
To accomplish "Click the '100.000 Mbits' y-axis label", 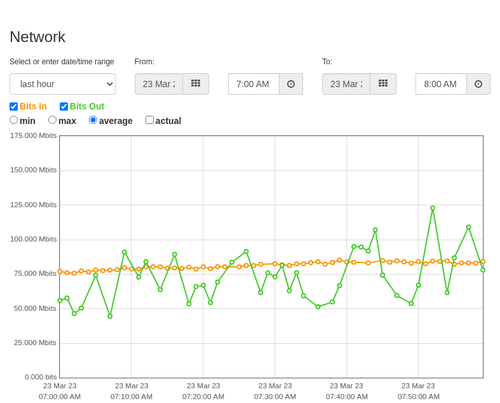I will tap(33, 239).
